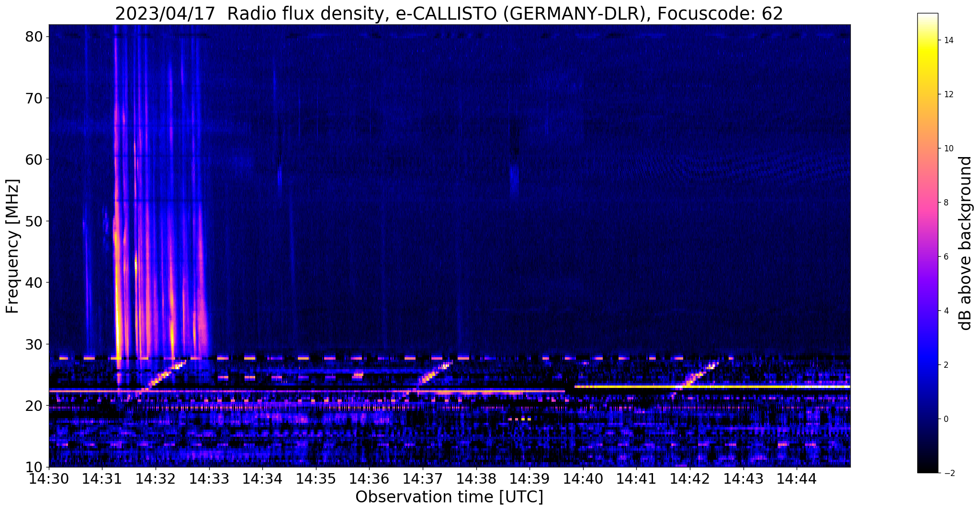Click the 14:37 time tick label
Image resolution: width=980 pixels, height=511 pixels.
423,479
